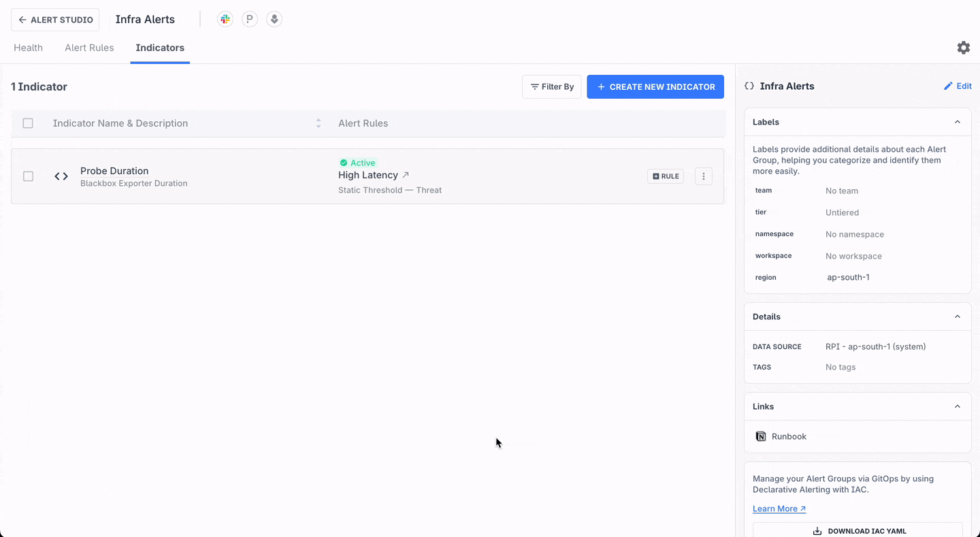Viewport: 980px width, 537px height.
Task: Click the third integration icon in header
Action: pyautogui.click(x=274, y=20)
